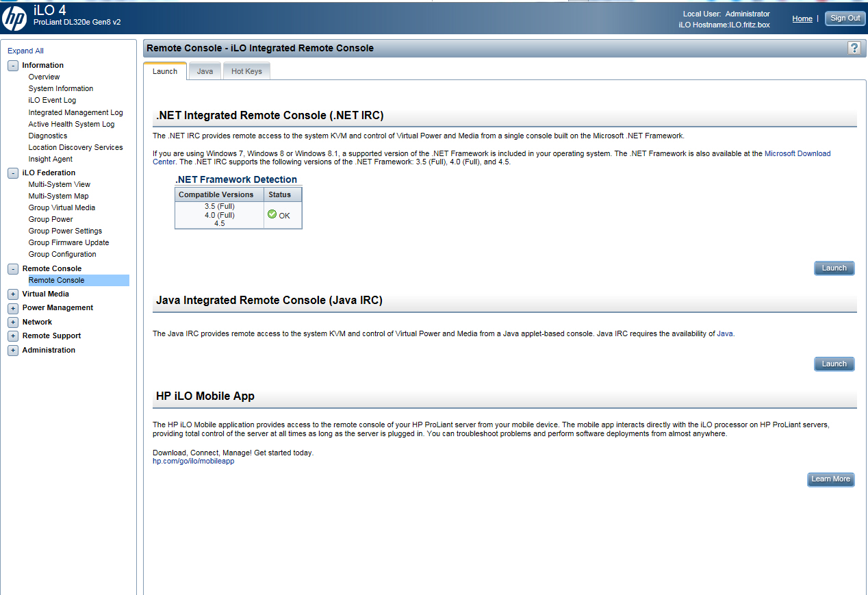Go to the Home link

coord(802,18)
